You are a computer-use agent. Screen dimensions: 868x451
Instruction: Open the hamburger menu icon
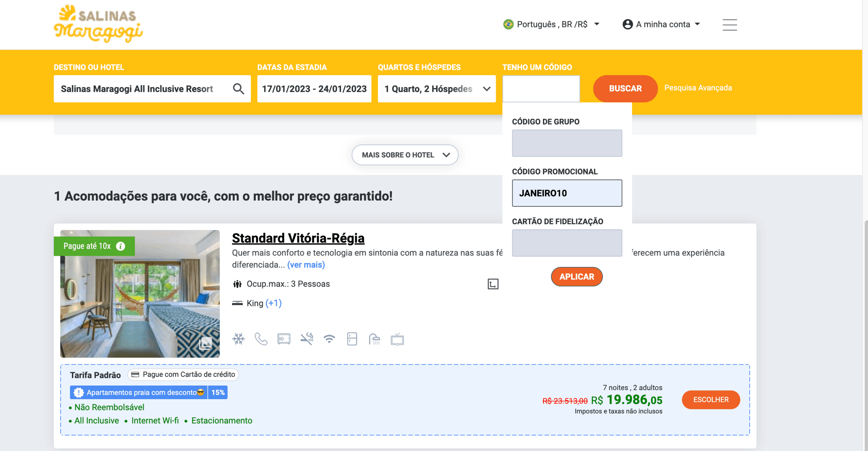point(729,25)
